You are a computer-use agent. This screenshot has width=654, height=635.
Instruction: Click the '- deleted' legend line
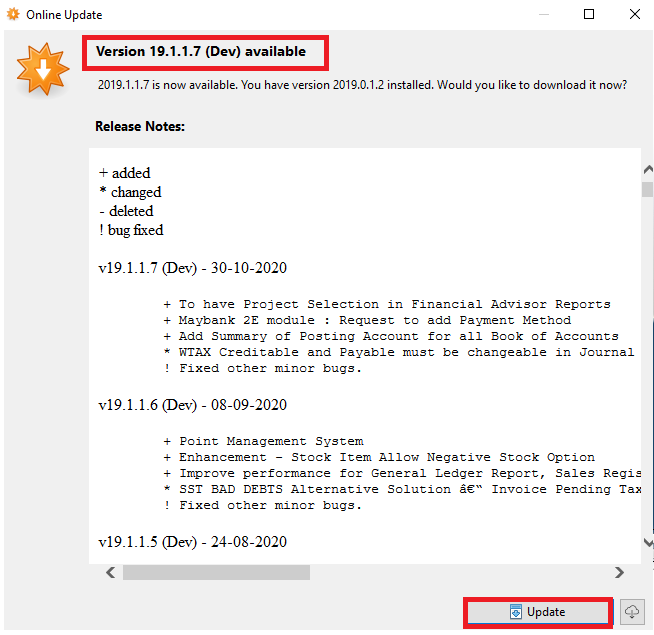126,211
